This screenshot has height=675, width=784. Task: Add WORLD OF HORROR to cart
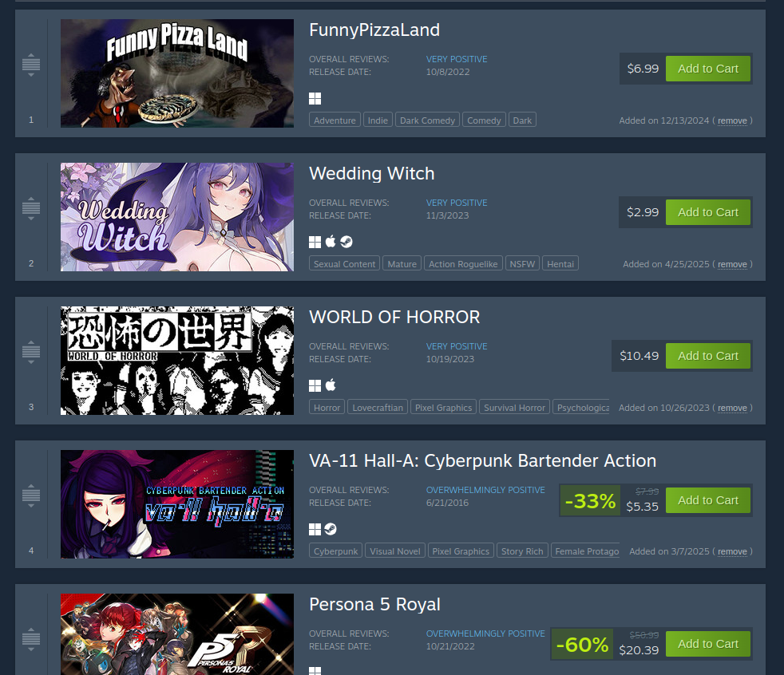(707, 356)
